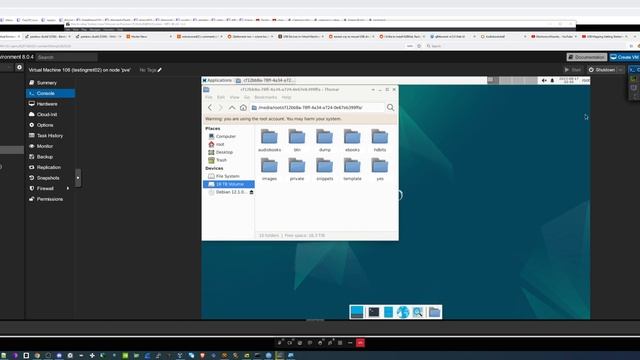Viewport: 640px width, 360px height.
Task: Select Console in VM menu
Action: (50, 93)
